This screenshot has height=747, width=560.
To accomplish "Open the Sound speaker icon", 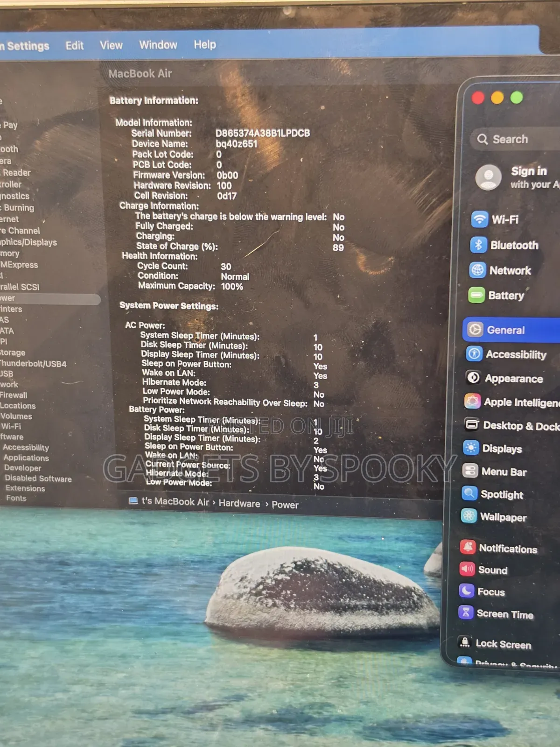I will point(467,569).
